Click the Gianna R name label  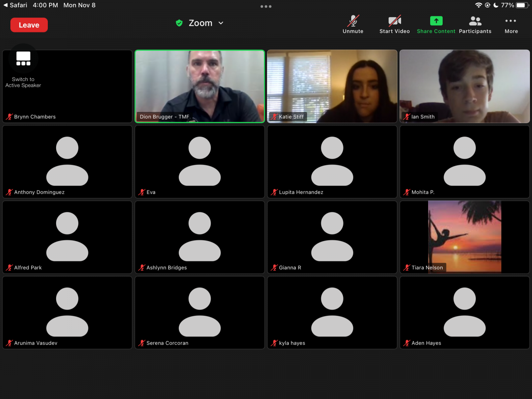(290, 268)
